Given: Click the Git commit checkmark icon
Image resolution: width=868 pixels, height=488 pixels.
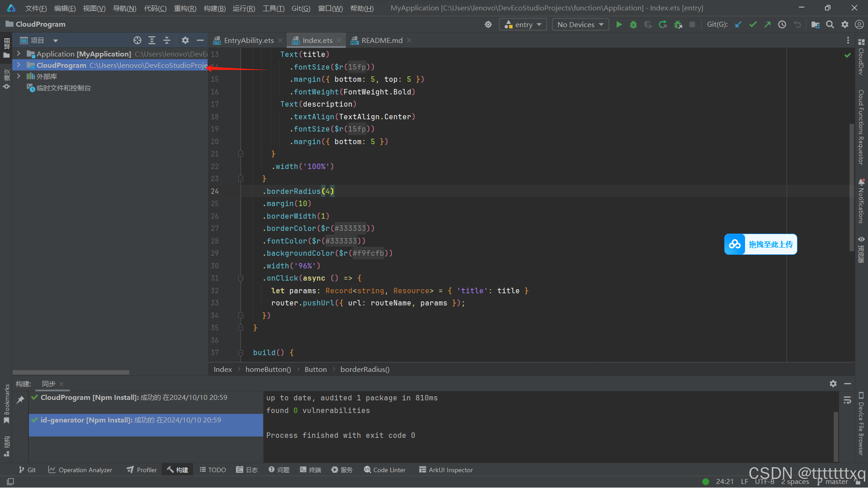Looking at the screenshot, I should 753,24.
